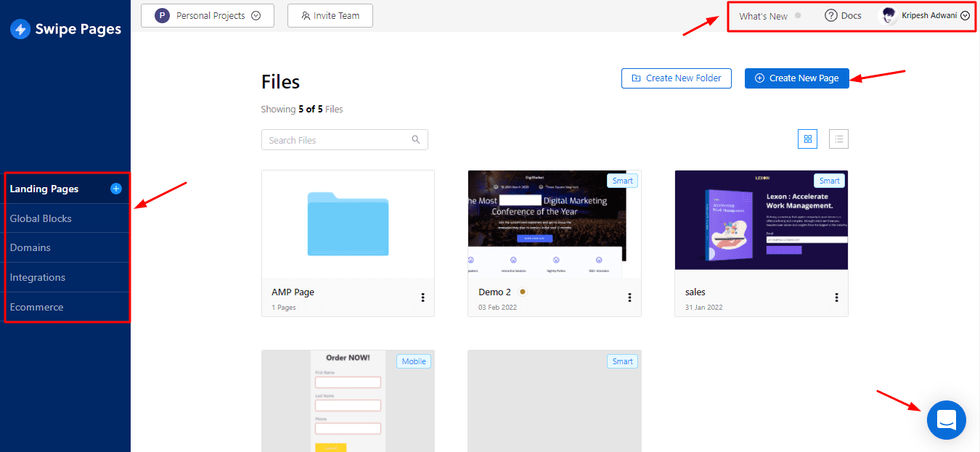Go to Global Blocks in sidebar

click(41, 218)
